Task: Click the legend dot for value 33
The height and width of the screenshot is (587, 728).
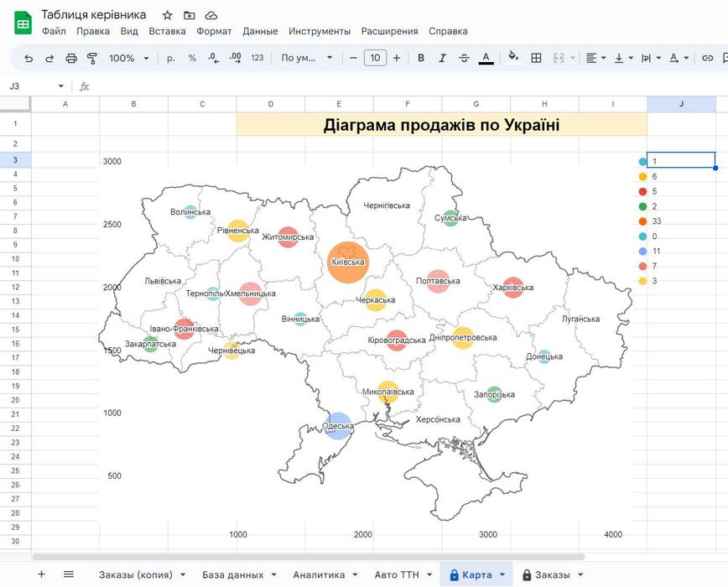Action: pos(642,221)
